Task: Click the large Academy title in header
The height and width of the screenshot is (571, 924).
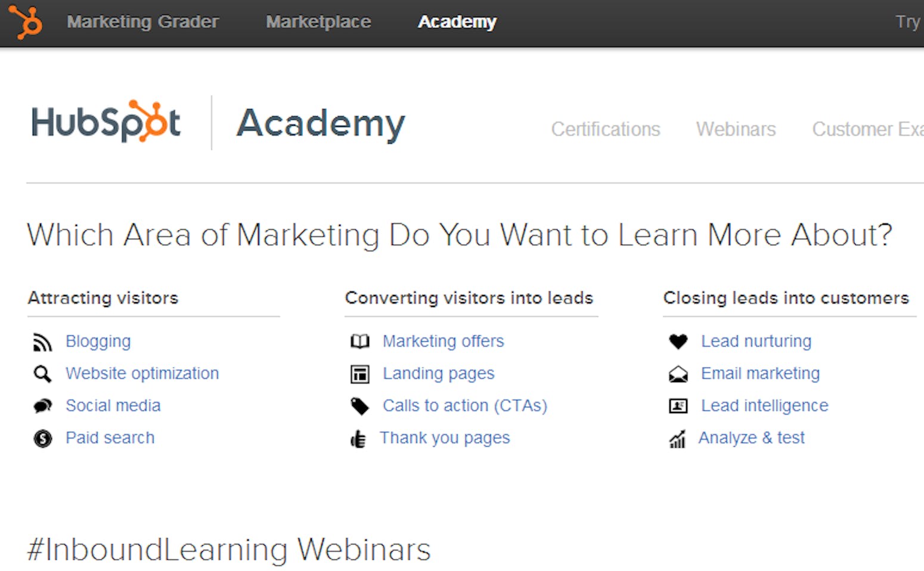Action: tap(321, 124)
